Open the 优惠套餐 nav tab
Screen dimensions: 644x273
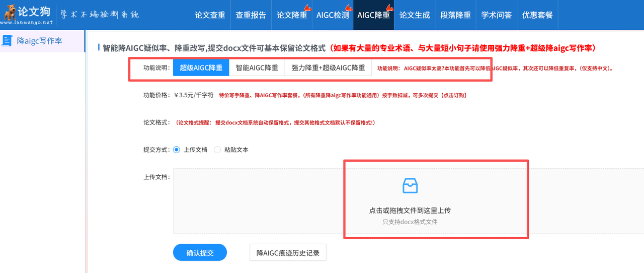(x=537, y=15)
